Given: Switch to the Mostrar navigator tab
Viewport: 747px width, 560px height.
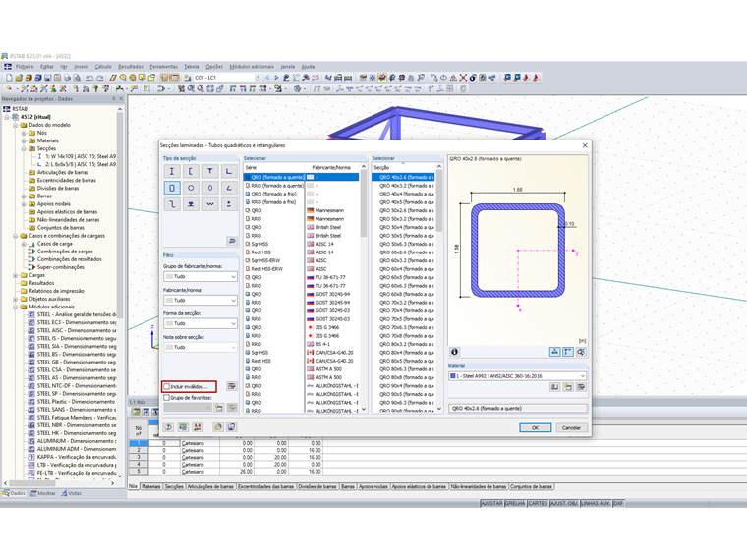Looking at the screenshot, I should click(x=43, y=493).
